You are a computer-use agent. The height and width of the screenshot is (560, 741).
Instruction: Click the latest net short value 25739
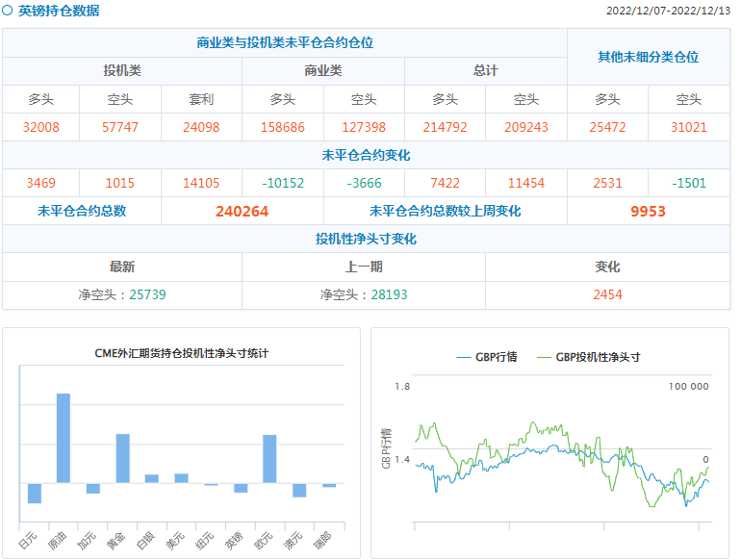[x=122, y=294]
